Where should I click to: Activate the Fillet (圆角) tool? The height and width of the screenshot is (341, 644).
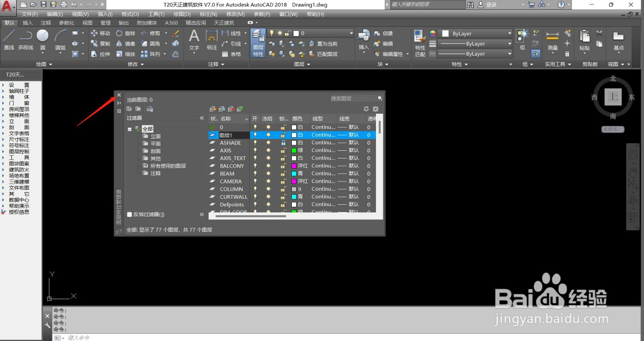coord(151,44)
